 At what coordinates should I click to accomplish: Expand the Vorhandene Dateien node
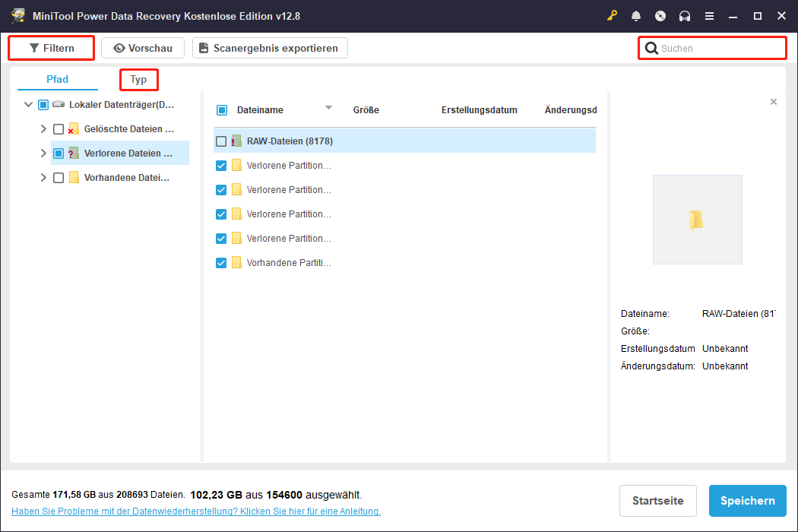pyautogui.click(x=43, y=178)
